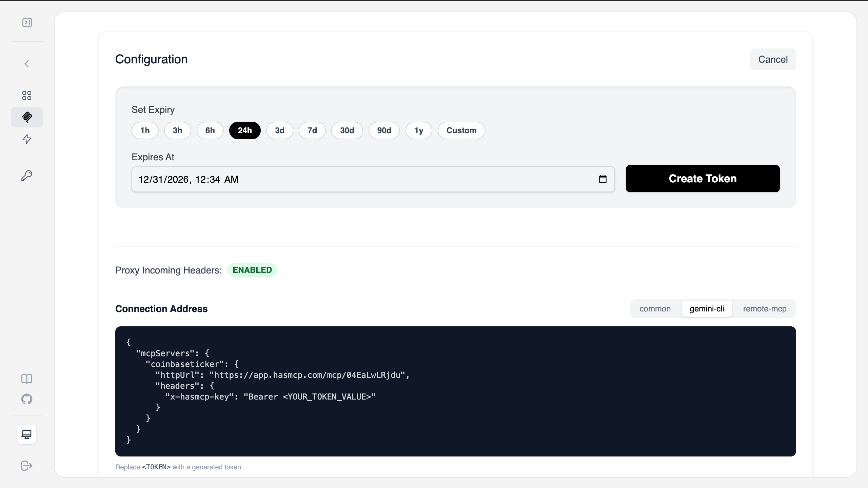Open the GitHub repository link
Viewport: 868px width, 488px height.
(x=26, y=400)
